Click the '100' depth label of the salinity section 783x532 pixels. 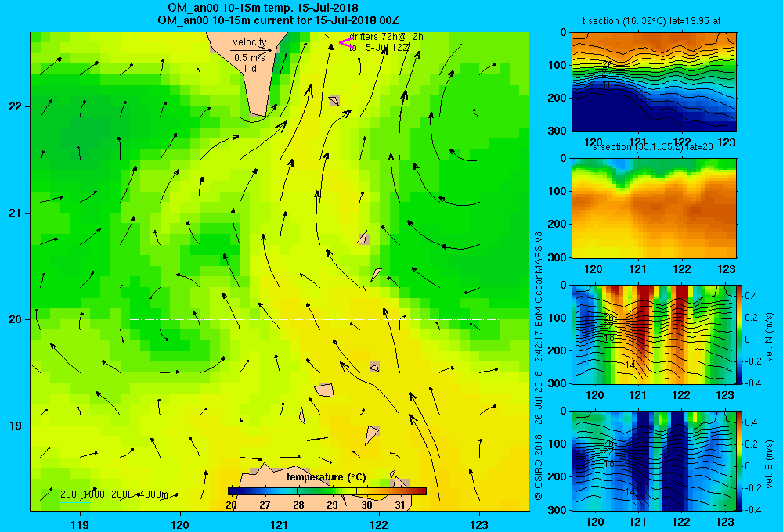558,191
